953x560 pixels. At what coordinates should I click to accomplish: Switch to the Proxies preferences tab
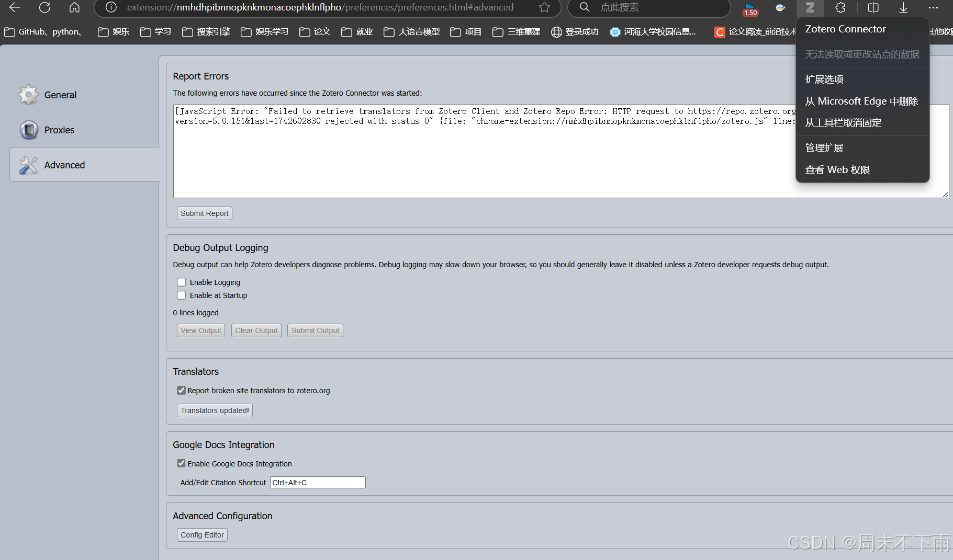point(84,130)
